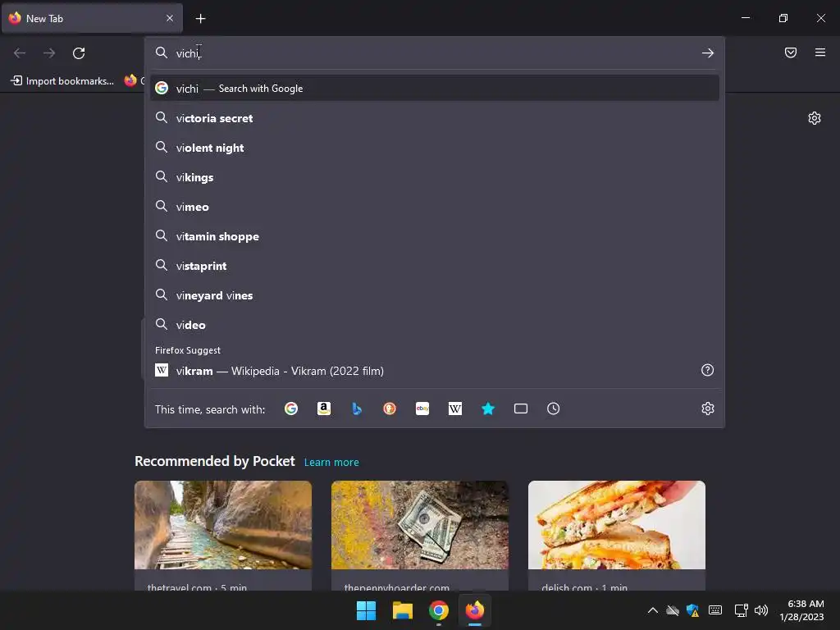Open the Firefox application menu
Viewport: 840px width, 630px height.
820,52
